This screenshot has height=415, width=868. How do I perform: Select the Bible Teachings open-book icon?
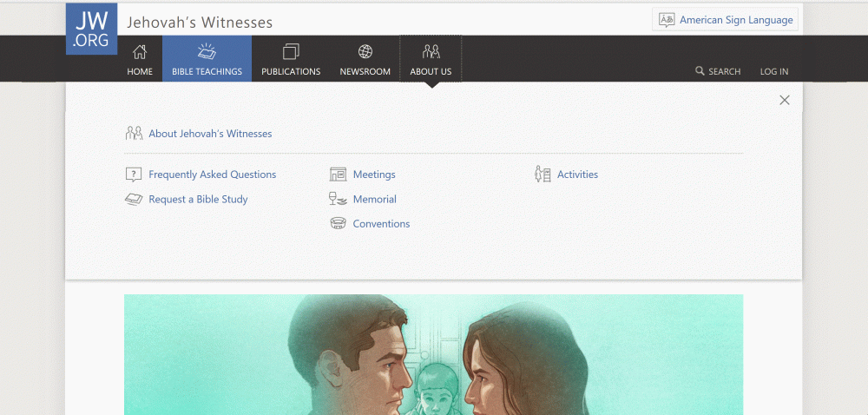207,51
